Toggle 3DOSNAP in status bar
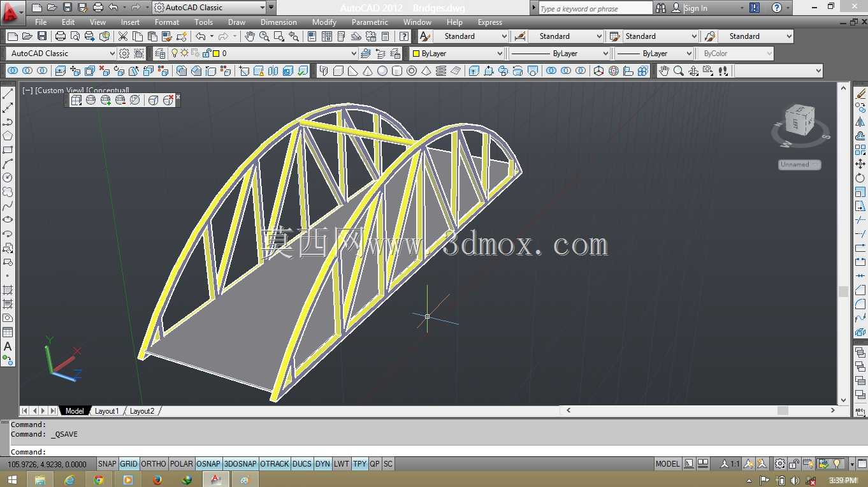Image resolution: width=868 pixels, height=487 pixels. [x=240, y=464]
